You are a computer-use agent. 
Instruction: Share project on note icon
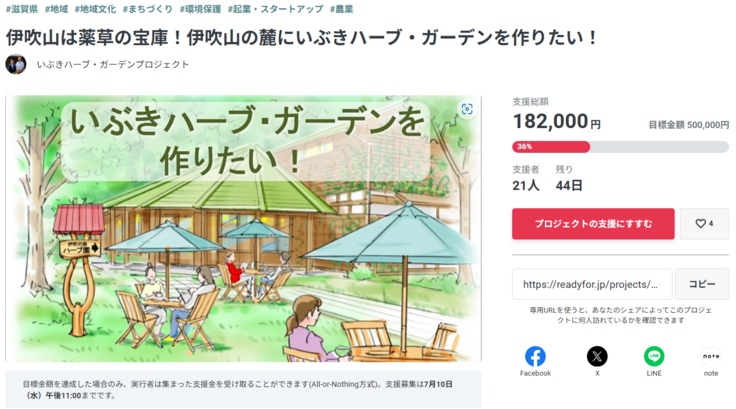710,356
